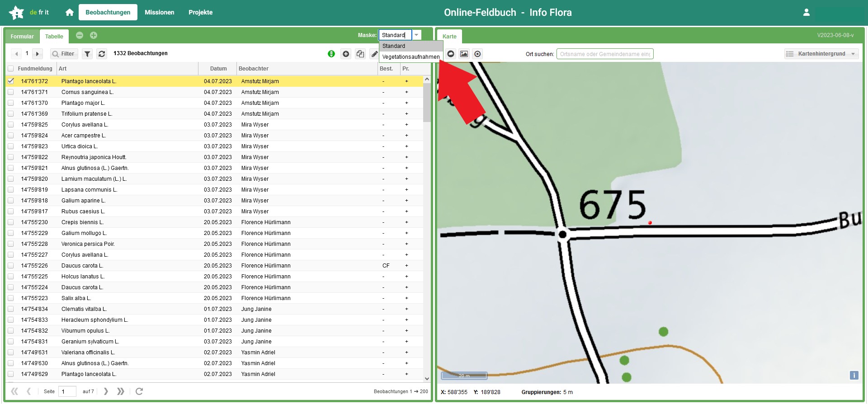Check the Acer campestre row checkbox
This screenshot has height=404, width=868.
[x=11, y=136]
